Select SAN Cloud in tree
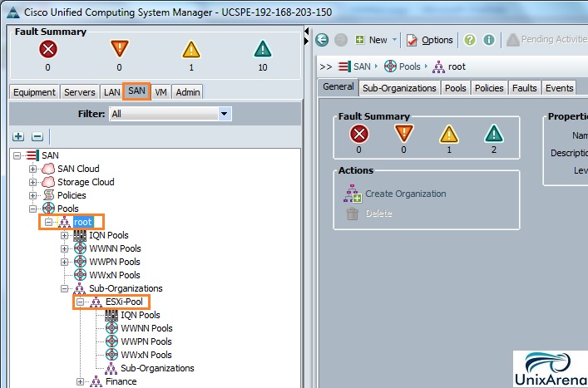The image size is (588, 388). coord(78,169)
